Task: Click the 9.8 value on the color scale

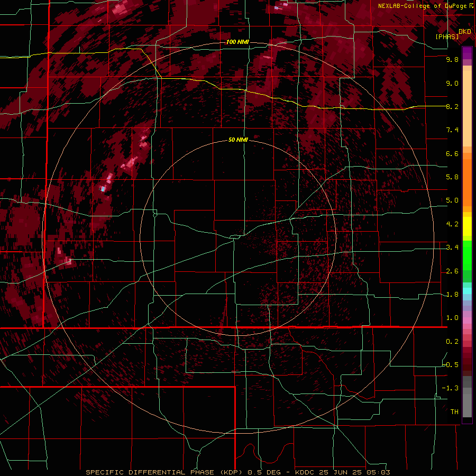Action: click(452, 60)
